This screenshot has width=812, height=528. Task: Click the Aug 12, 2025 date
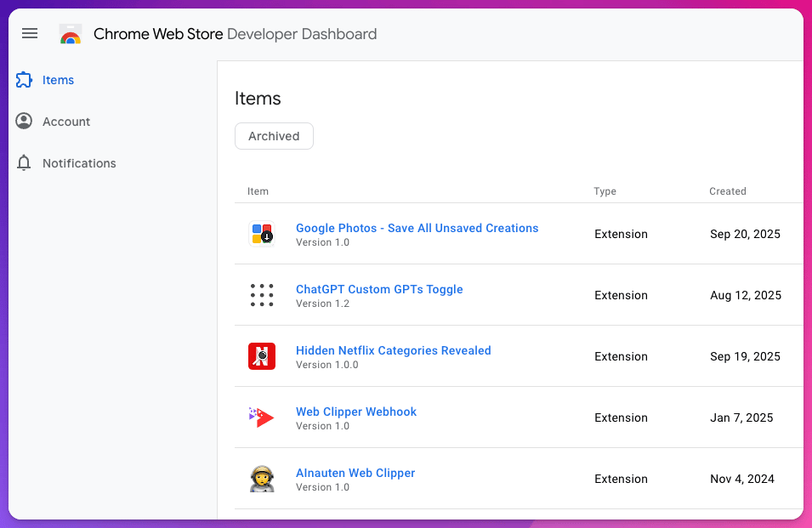coord(746,295)
